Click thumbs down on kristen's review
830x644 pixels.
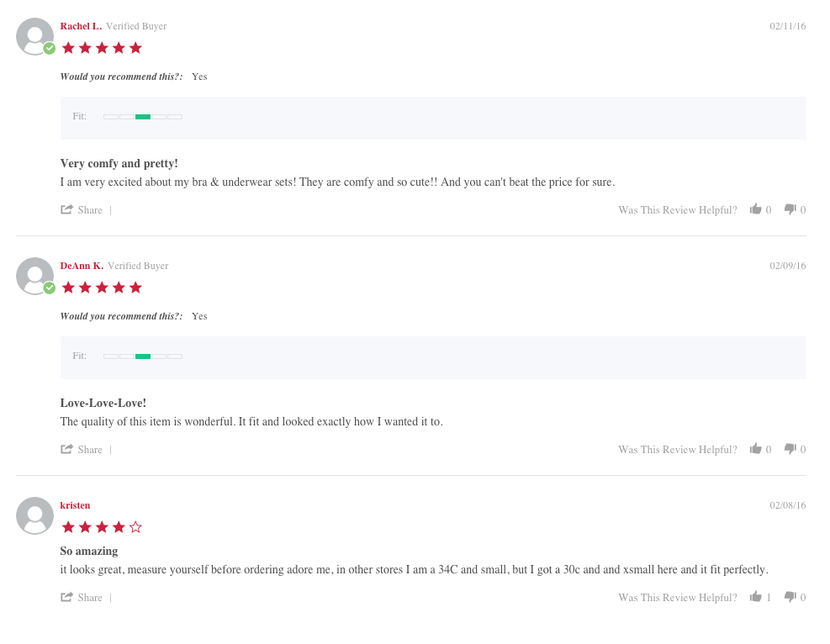pos(790,597)
